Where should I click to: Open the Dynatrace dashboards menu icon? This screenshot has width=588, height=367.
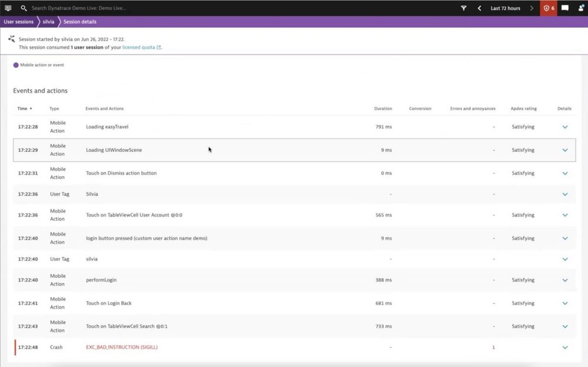point(8,8)
